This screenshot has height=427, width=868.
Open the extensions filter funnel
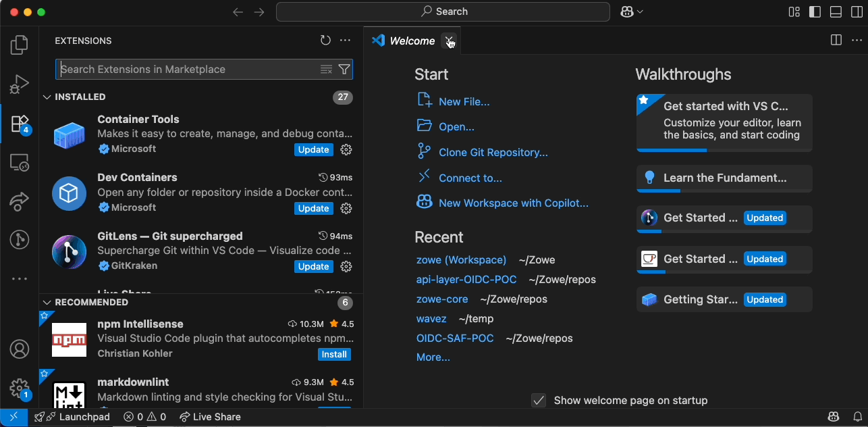pos(344,69)
